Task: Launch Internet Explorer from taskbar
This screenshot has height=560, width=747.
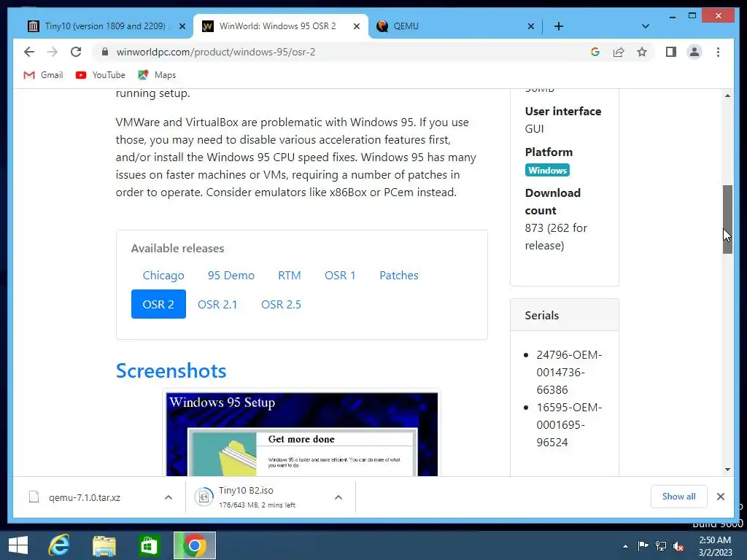Action: click(59, 545)
